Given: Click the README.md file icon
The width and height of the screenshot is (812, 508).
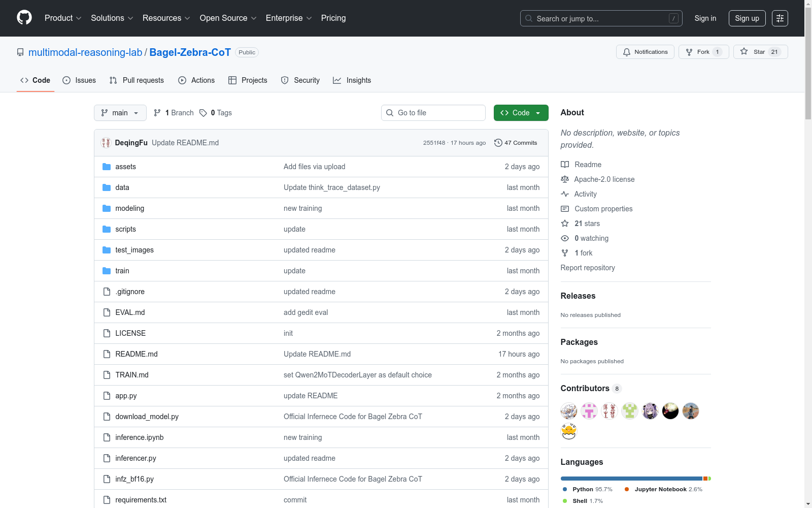Looking at the screenshot, I should tap(107, 354).
